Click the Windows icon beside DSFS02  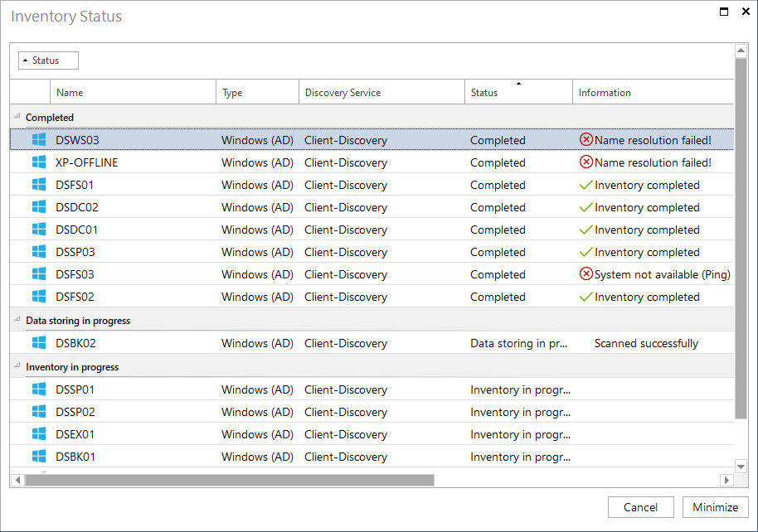coord(39,296)
